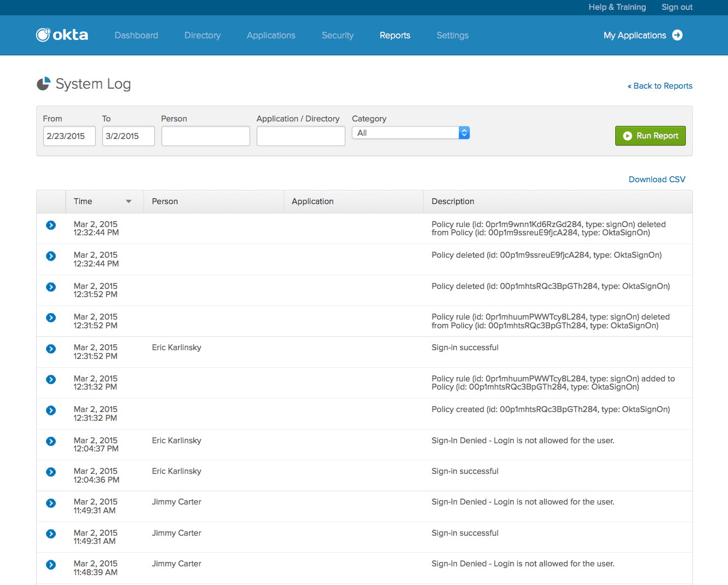Click the My Applications arrow icon
This screenshot has height=585, width=728.
coord(677,35)
